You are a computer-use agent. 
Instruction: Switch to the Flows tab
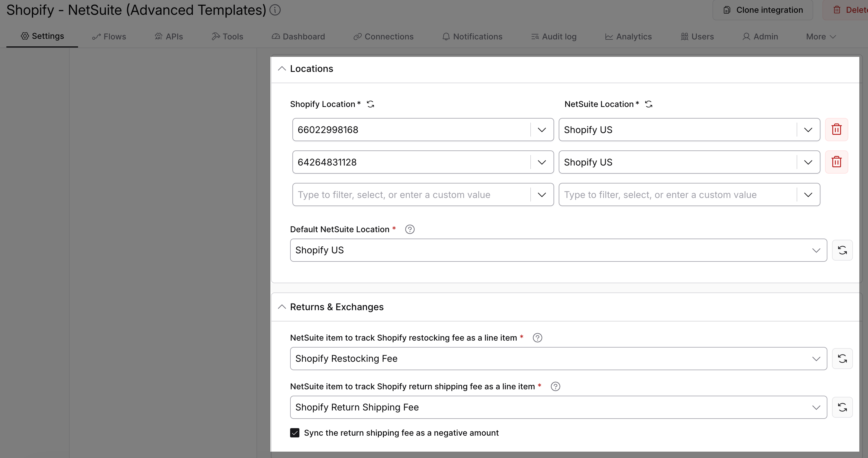(109, 37)
